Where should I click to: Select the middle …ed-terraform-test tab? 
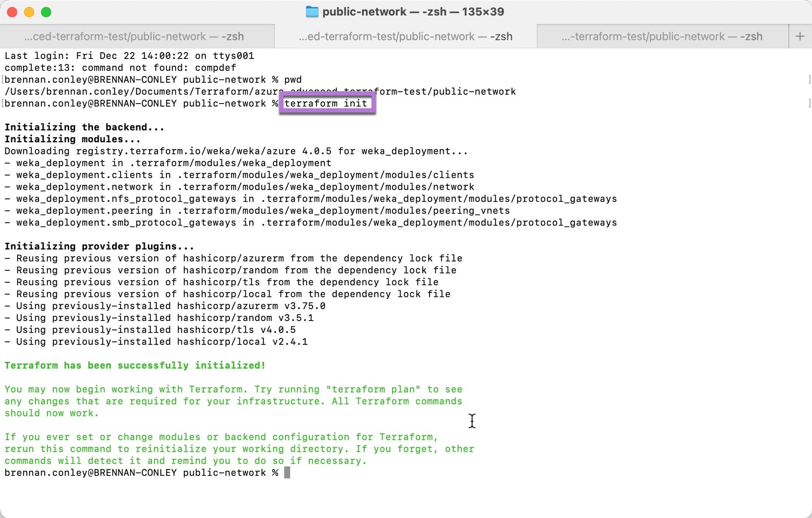(405, 37)
